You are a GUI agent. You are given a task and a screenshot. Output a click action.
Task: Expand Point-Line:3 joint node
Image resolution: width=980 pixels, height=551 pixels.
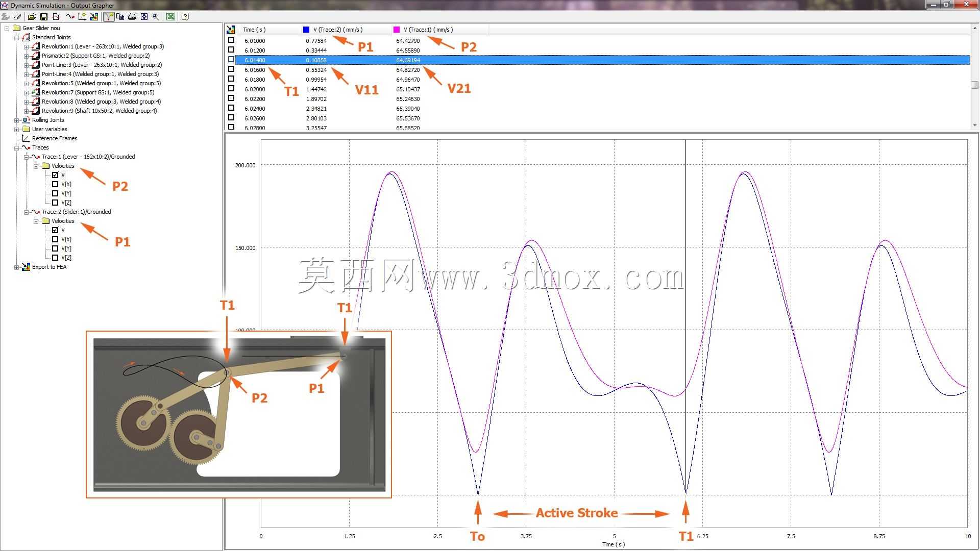point(26,65)
